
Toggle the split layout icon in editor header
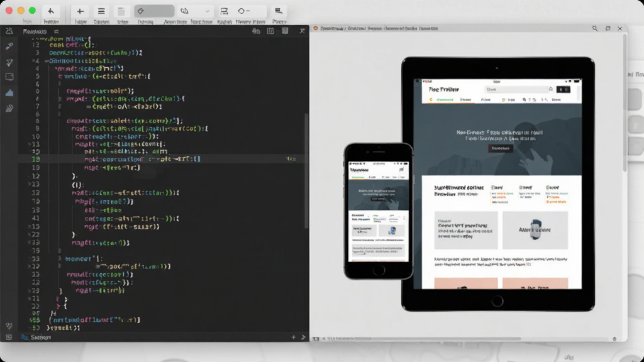(270, 31)
